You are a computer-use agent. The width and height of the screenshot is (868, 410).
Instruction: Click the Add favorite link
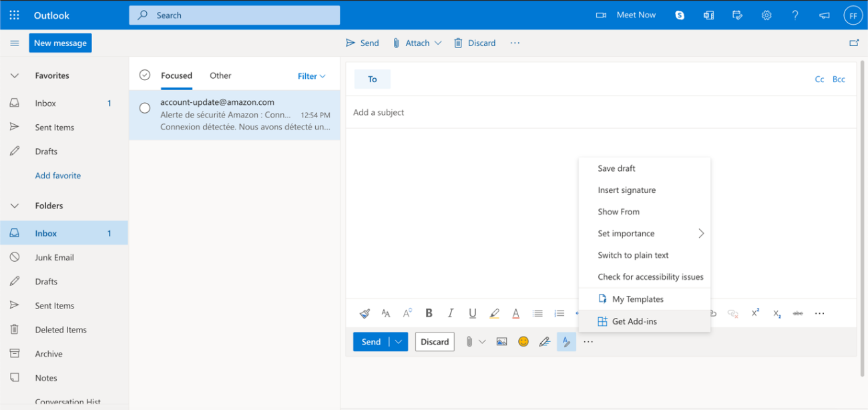57,176
